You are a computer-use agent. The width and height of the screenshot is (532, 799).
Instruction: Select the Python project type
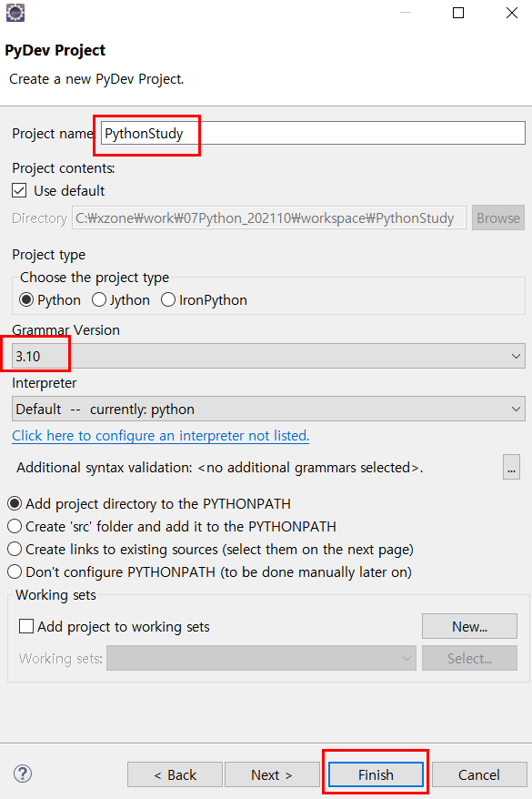(x=50, y=299)
